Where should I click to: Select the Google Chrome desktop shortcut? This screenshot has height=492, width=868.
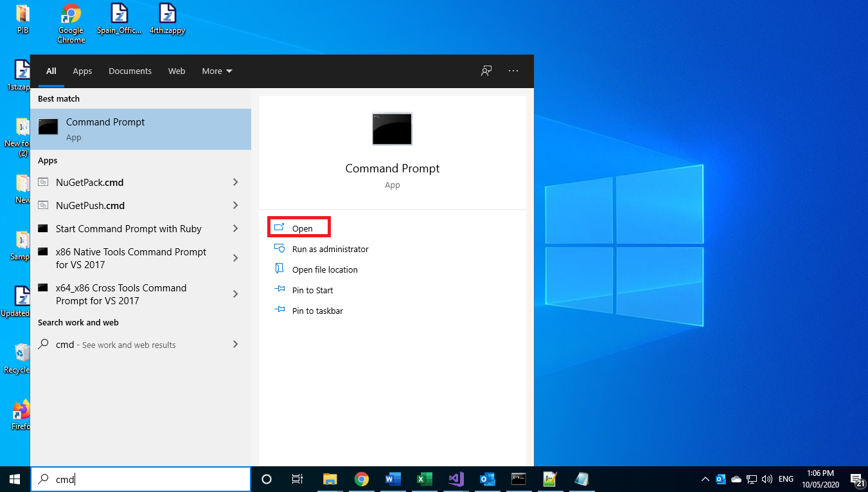[x=71, y=23]
